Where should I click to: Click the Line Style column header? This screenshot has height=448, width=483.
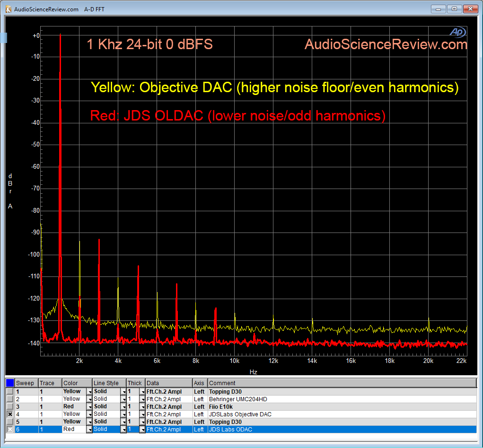[x=110, y=383]
